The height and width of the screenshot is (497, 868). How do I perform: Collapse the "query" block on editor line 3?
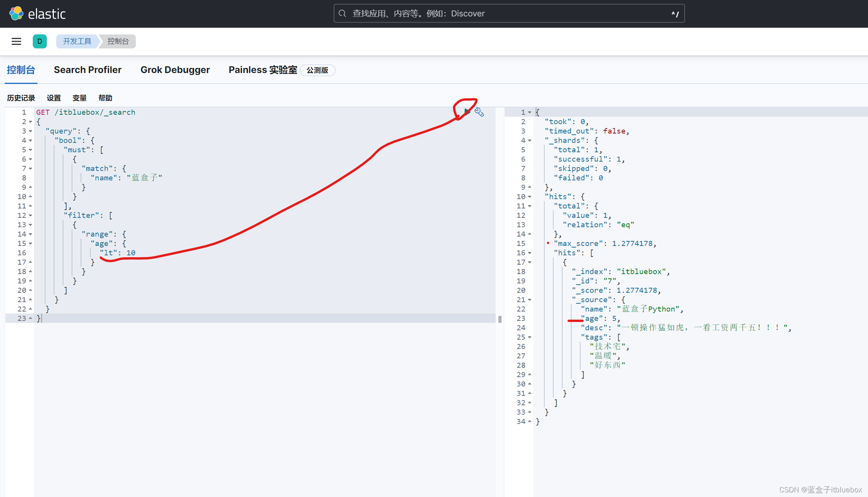pos(30,131)
